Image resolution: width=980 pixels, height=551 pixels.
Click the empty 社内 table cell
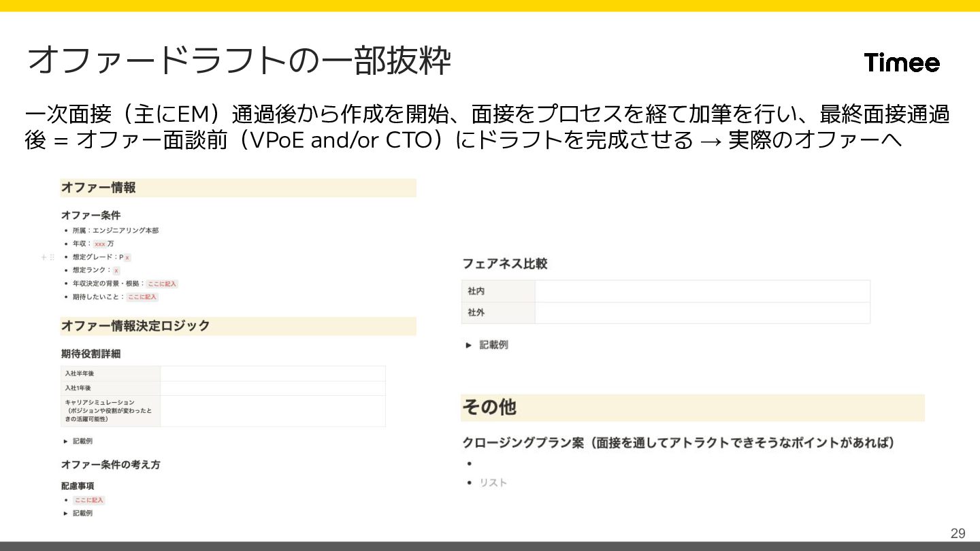click(x=702, y=291)
